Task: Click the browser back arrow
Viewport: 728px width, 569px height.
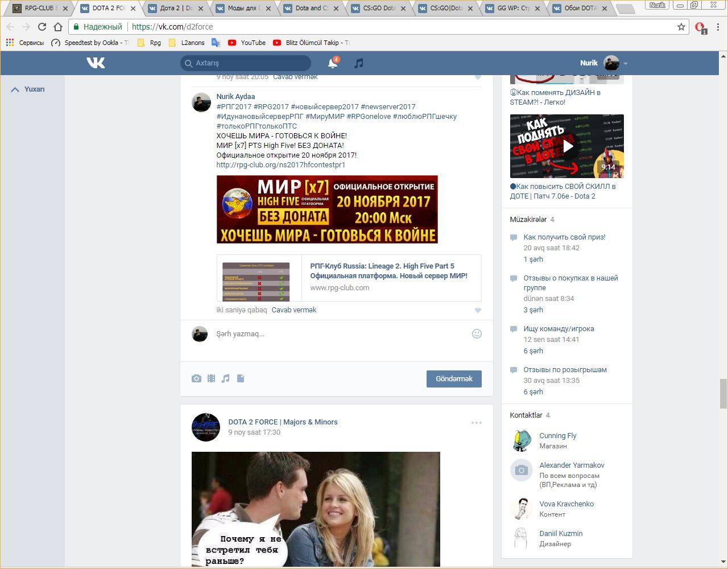Action: point(10,27)
